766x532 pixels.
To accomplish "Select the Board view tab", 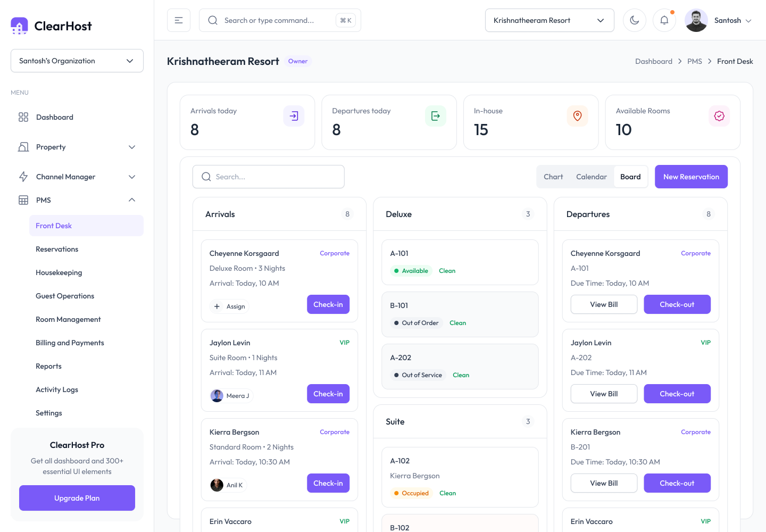I will pos(630,177).
